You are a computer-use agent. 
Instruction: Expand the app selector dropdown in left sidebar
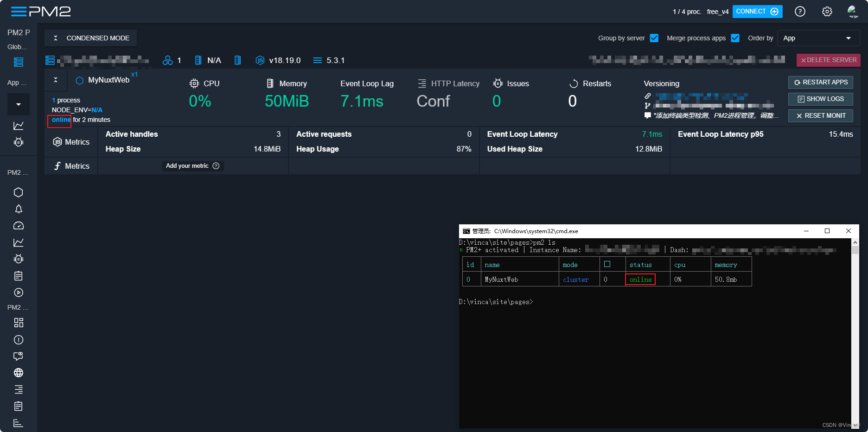tap(19, 104)
